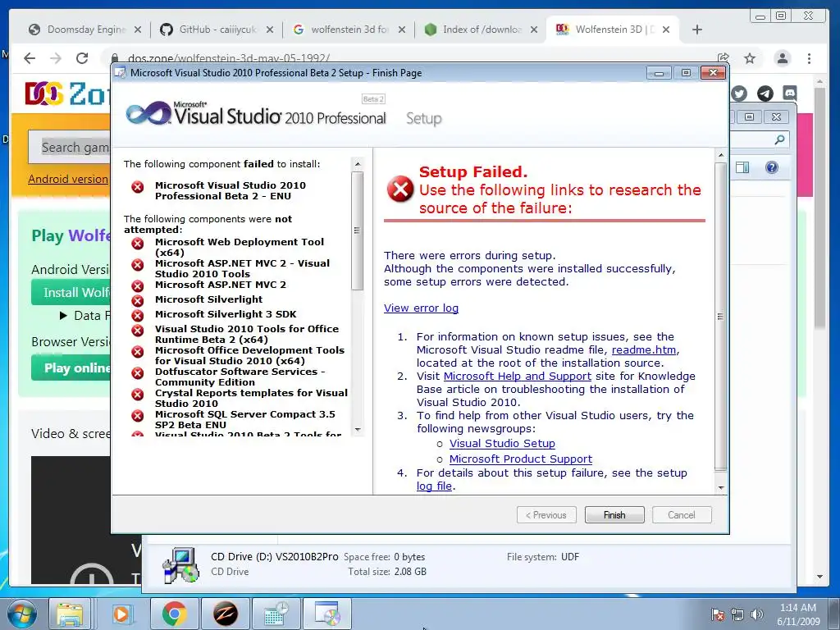Click the disabled Cancel button
The width and height of the screenshot is (840, 630).
(x=682, y=515)
